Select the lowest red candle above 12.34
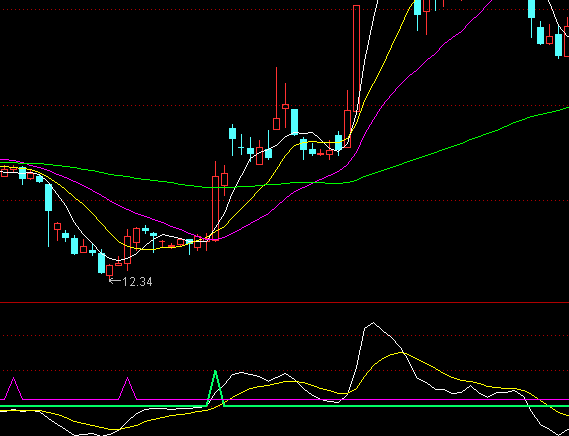The height and width of the screenshot is (436, 569). pos(110,271)
